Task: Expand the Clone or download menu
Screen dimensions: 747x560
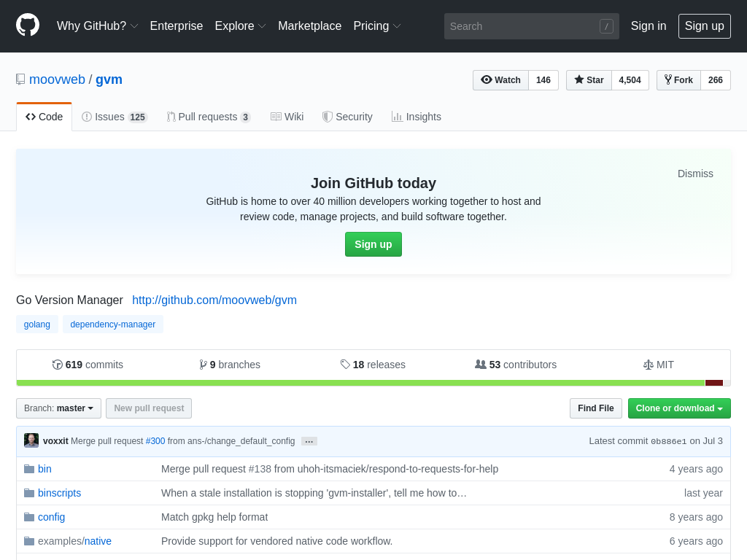Action: [x=678, y=408]
